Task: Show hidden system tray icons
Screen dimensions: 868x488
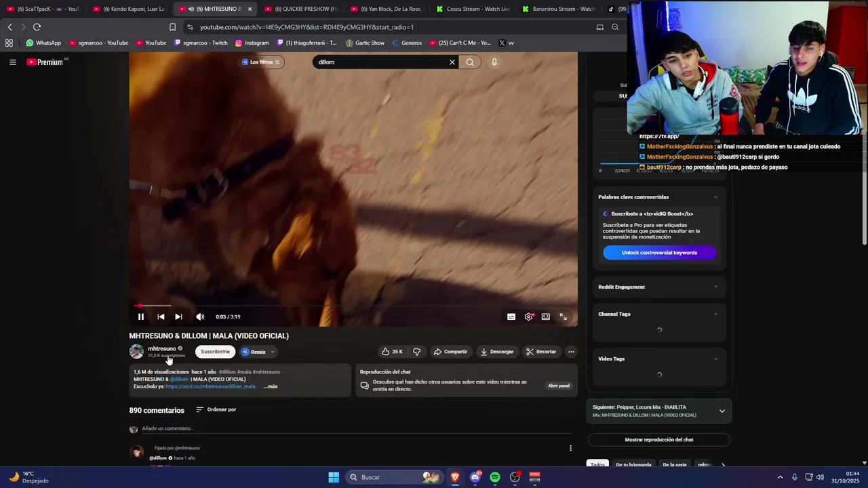Action: tap(780, 477)
